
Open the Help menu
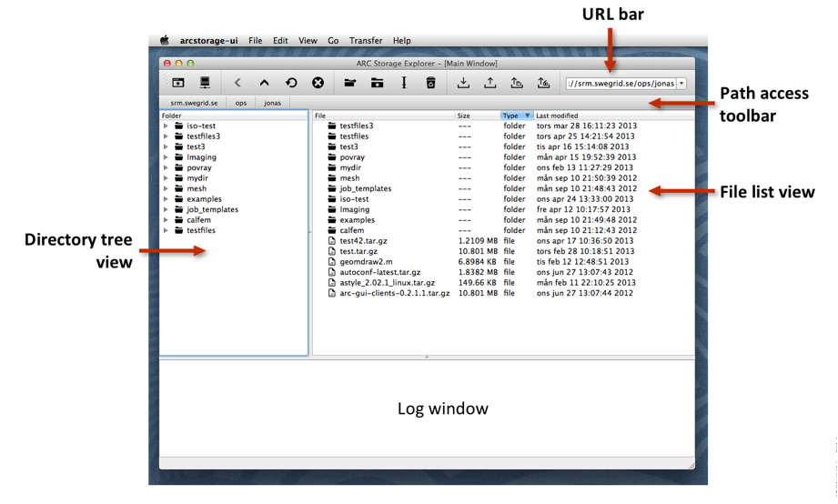coord(402,41)
